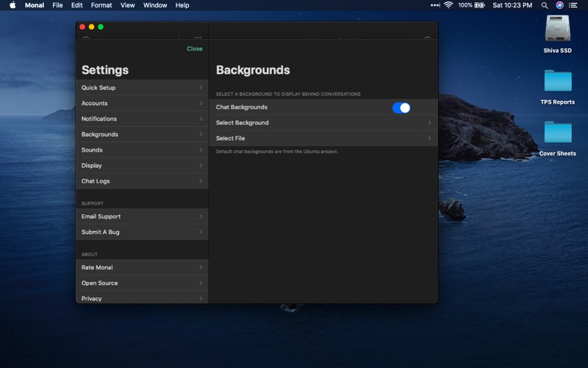Open Notification Center list icon
Viewport: 588px width, 368px height.
tap(573, 5)
